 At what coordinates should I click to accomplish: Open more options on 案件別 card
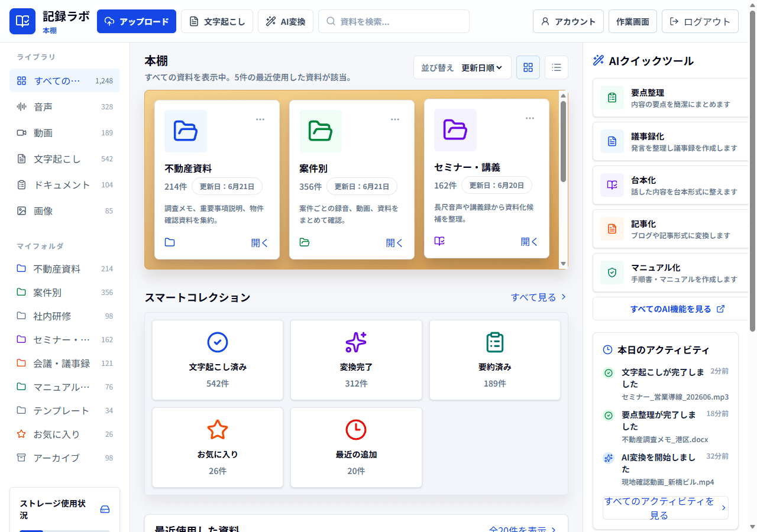(x=395, y=119)
